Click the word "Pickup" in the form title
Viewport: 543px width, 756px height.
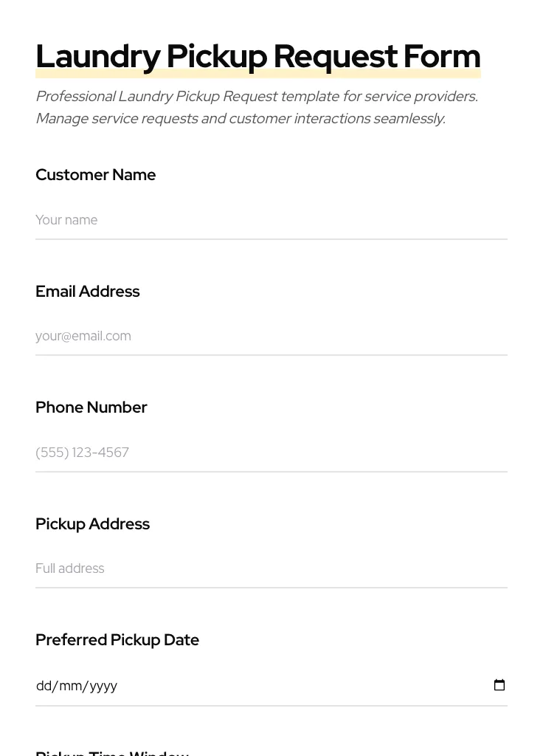coord(215,57)
